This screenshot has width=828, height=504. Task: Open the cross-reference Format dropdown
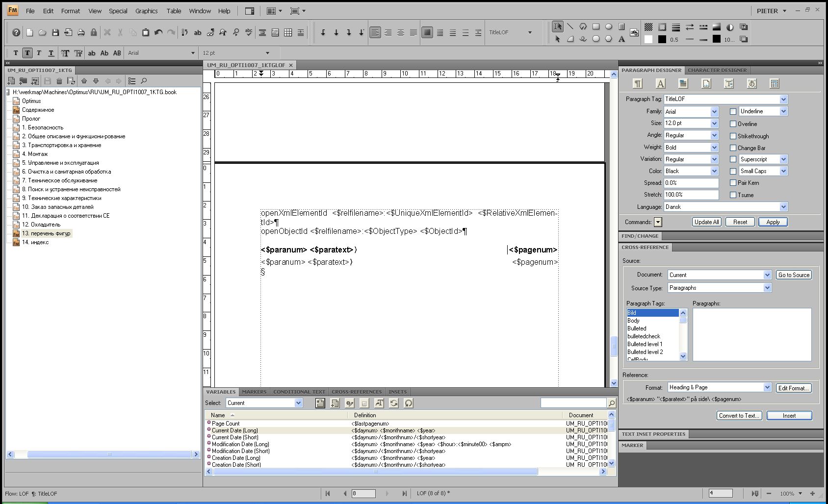tap(767, 387)
